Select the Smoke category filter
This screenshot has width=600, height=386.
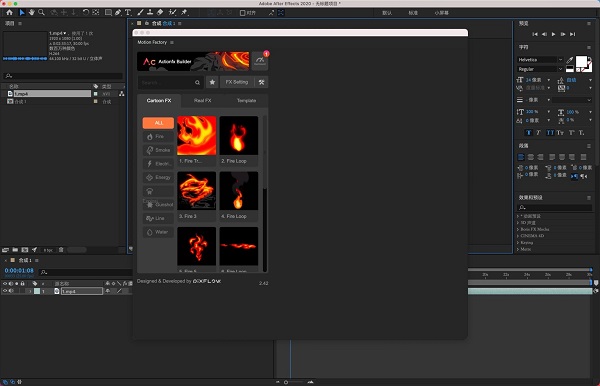pos(158,150)
